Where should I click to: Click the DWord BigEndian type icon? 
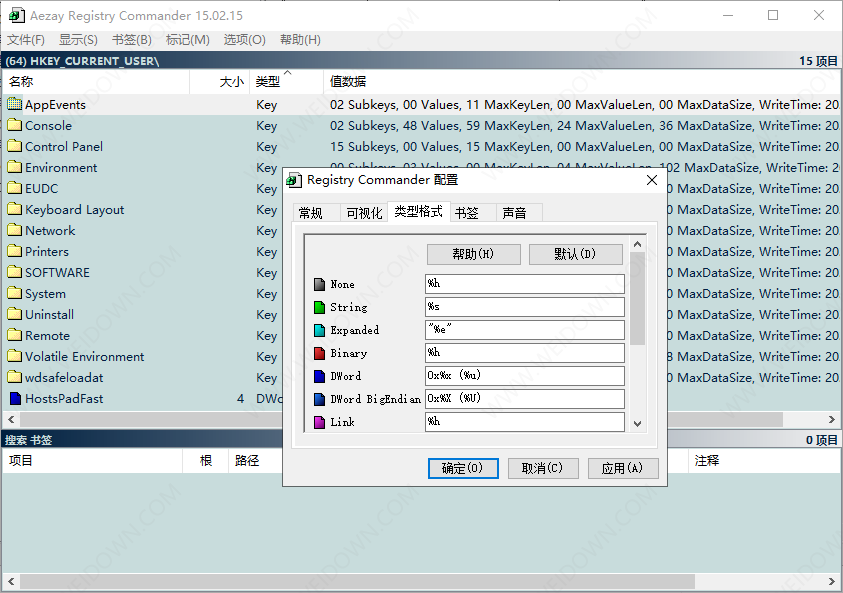coord(319,399)
